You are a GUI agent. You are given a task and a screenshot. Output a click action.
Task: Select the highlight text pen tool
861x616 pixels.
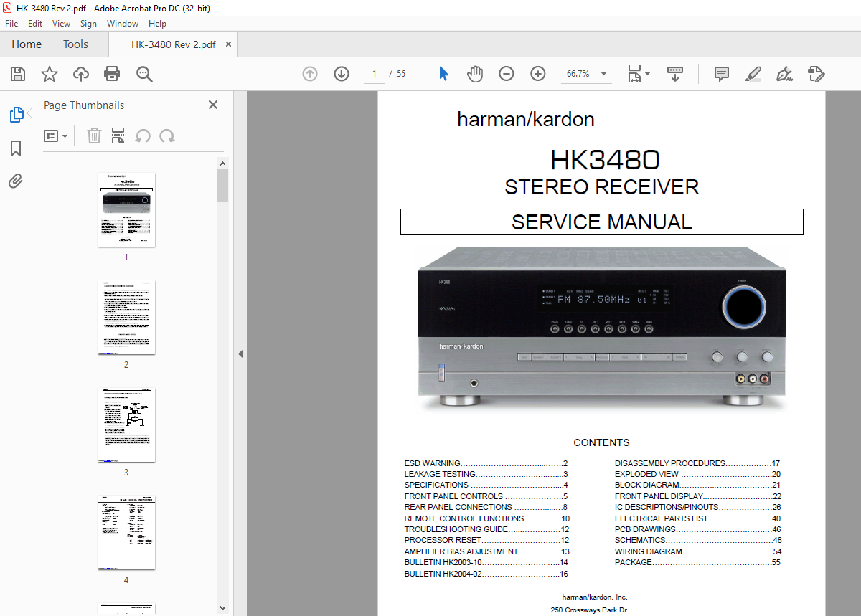tap(753, 74)
